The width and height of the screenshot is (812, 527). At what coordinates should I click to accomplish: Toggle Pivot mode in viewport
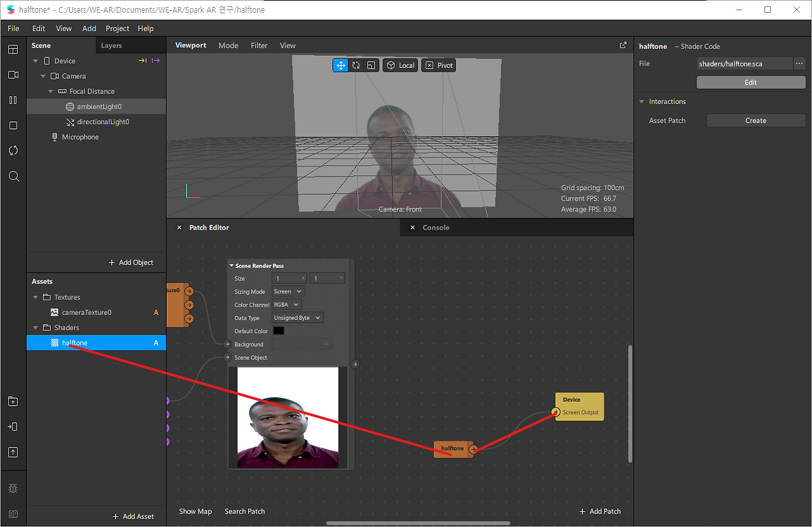(439, 65)
